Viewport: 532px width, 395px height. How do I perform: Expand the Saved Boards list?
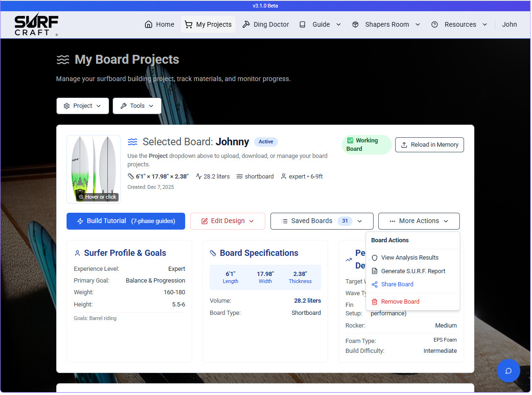(x=322, y=221)
